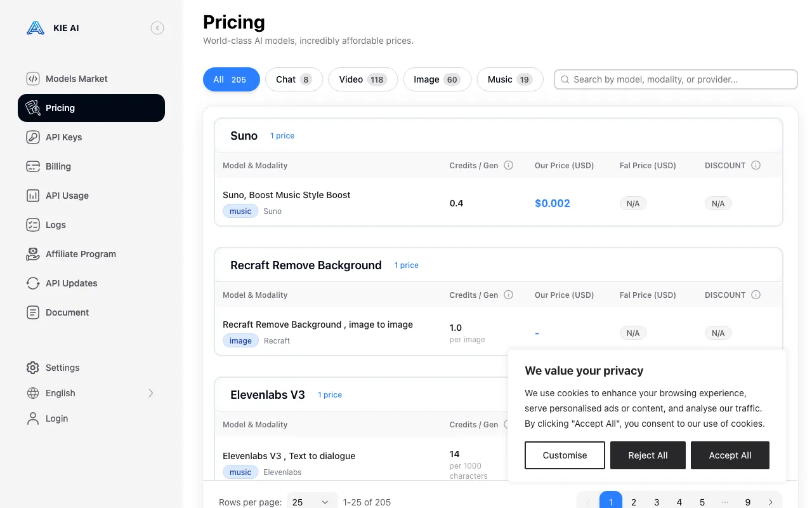Screen dimensions: 812x508
Task: Click the next page arrow
Action: coord(771,502)
